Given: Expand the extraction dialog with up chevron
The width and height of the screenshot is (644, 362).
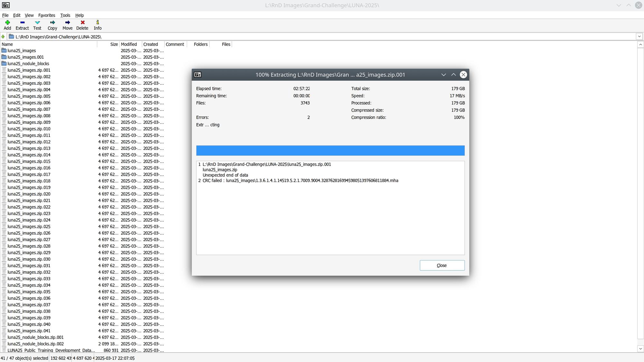Looking at the screenshot, I should pos(453,75).
